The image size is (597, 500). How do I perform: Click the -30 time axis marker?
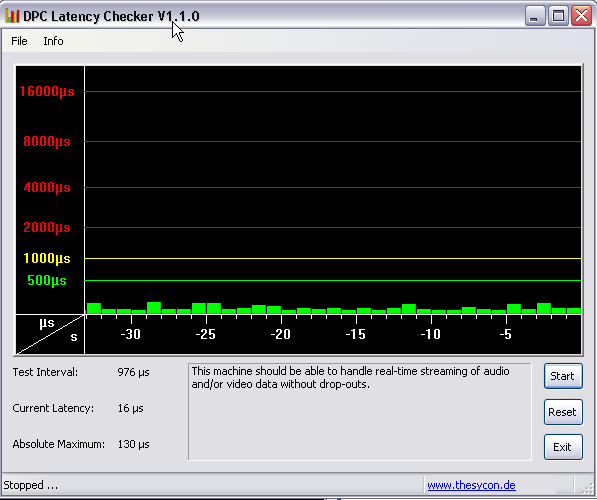click(131, 334)
